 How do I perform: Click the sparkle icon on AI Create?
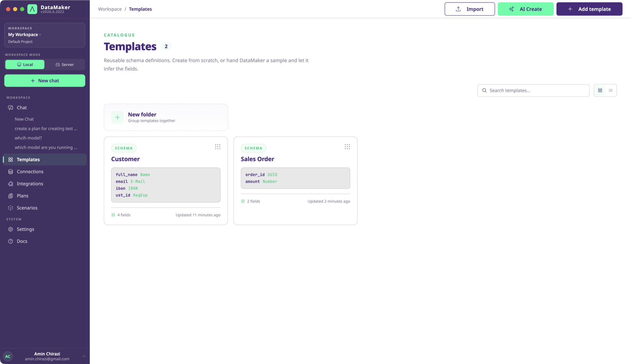tap(511, 9)
